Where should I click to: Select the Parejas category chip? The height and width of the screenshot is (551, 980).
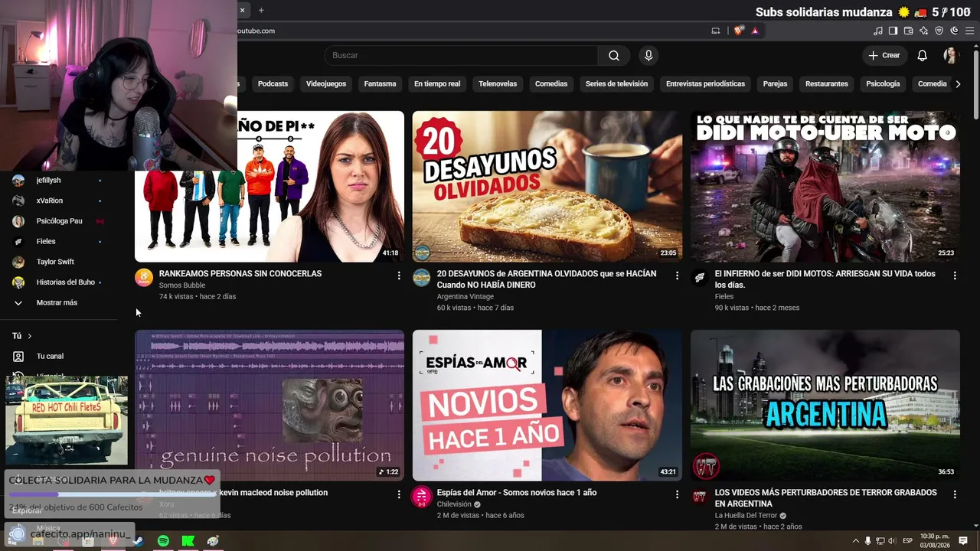[775, 83]
